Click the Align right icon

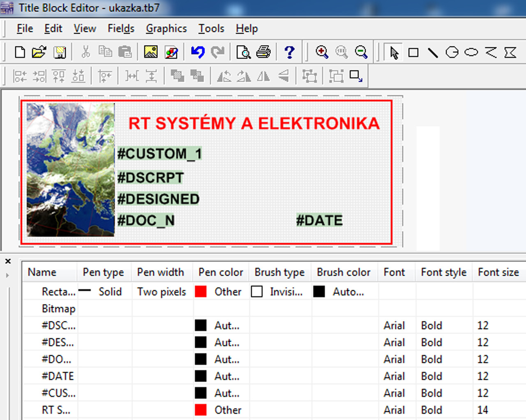(39, 76)
